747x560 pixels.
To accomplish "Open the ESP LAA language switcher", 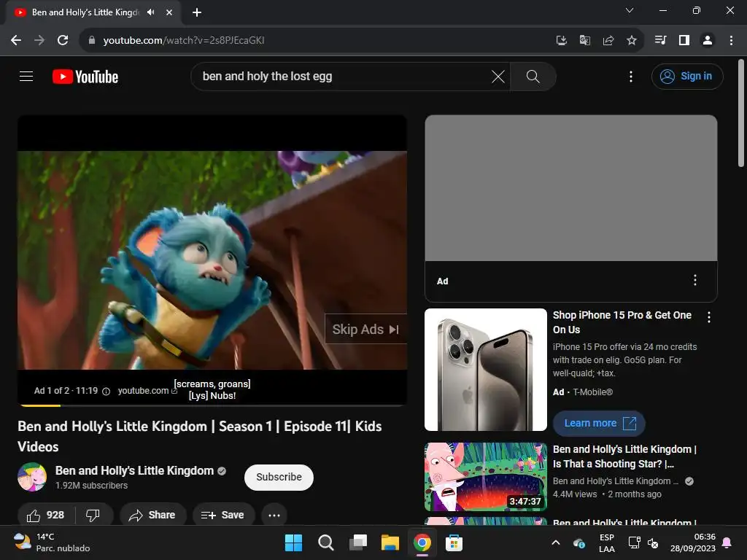I will pos(606,542).
